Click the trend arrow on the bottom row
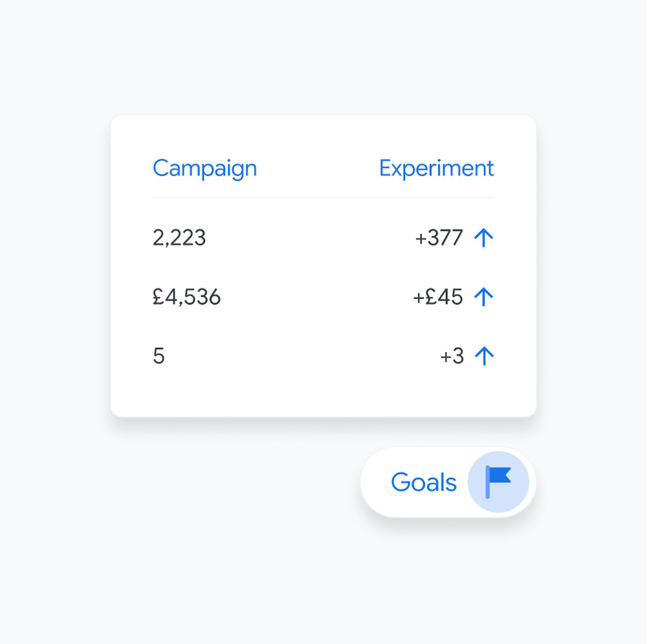This screenshot has width=647, height=644. coord(484,356)
